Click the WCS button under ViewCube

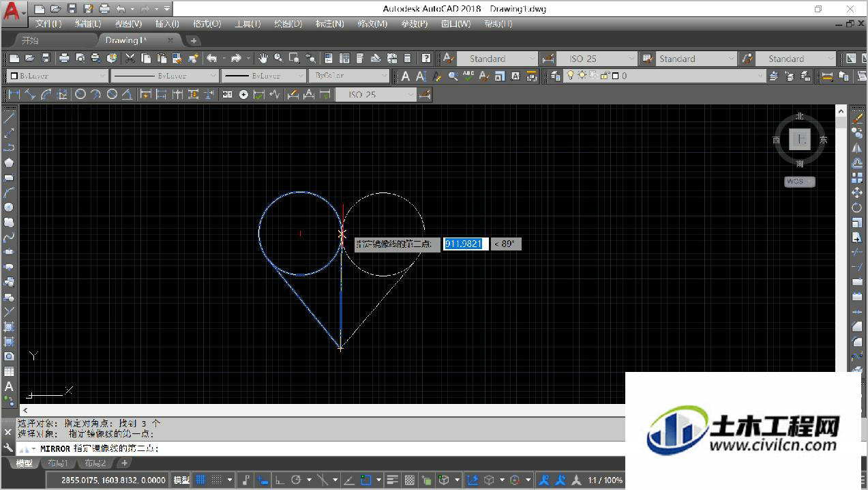799,182
